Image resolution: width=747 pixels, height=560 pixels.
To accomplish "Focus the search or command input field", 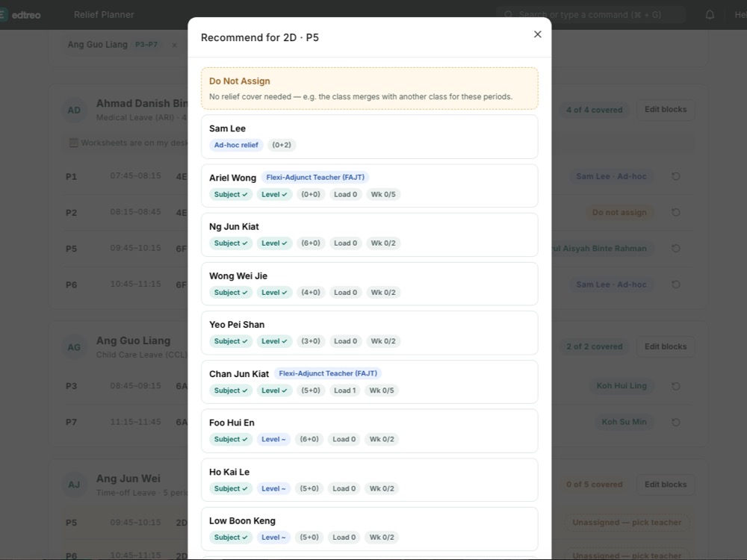I will pos(591,15).
